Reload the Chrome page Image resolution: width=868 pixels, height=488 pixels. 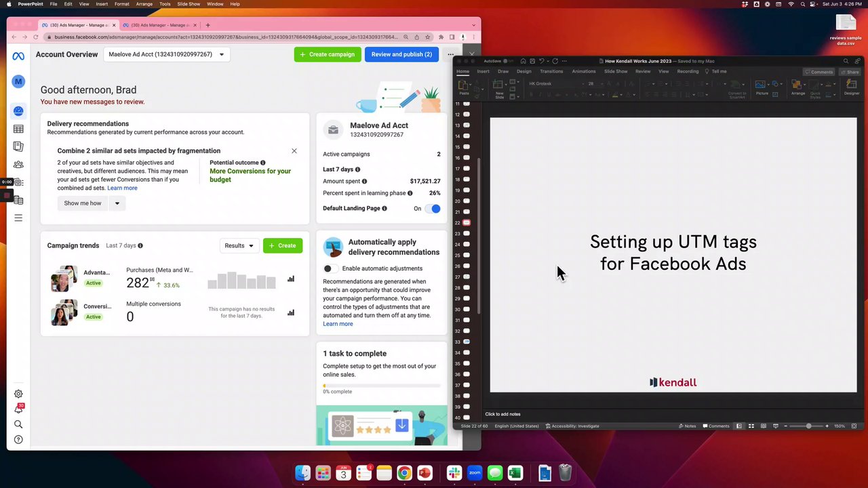(35, 37)
